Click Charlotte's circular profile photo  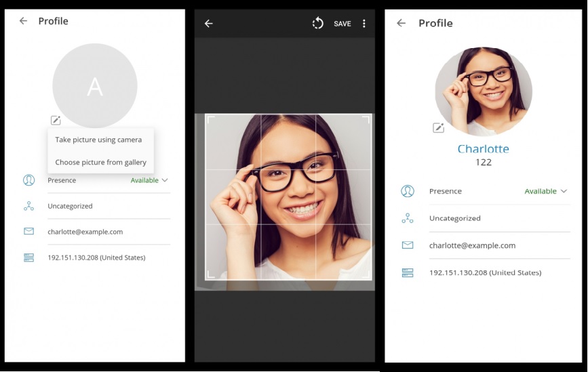click(484, 91)
